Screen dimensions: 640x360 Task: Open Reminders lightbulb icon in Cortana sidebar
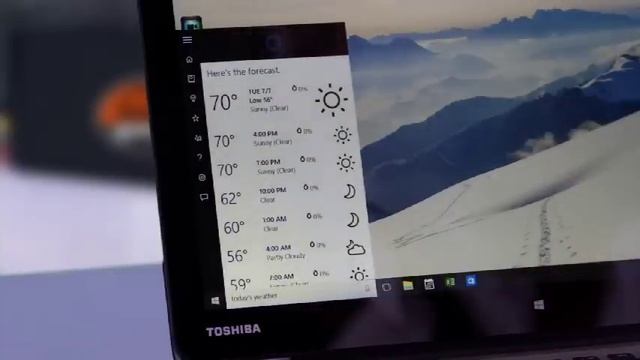[193, 98]
